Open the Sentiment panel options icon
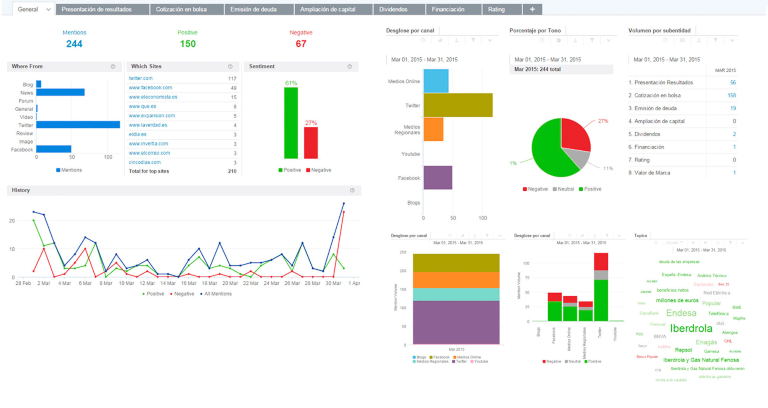Image resolution: width=768 pixels, height=408 pixels. 351,67
